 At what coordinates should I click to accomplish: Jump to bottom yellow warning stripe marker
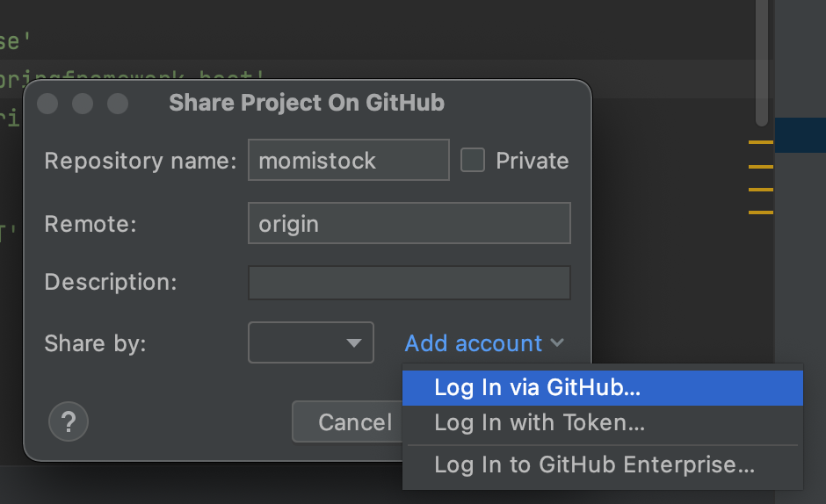(761, 212)
